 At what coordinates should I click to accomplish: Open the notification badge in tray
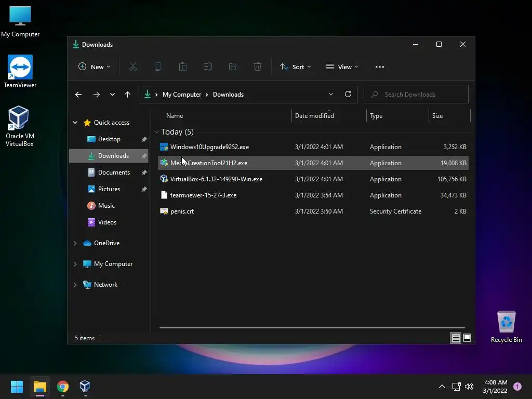point(517,387)
